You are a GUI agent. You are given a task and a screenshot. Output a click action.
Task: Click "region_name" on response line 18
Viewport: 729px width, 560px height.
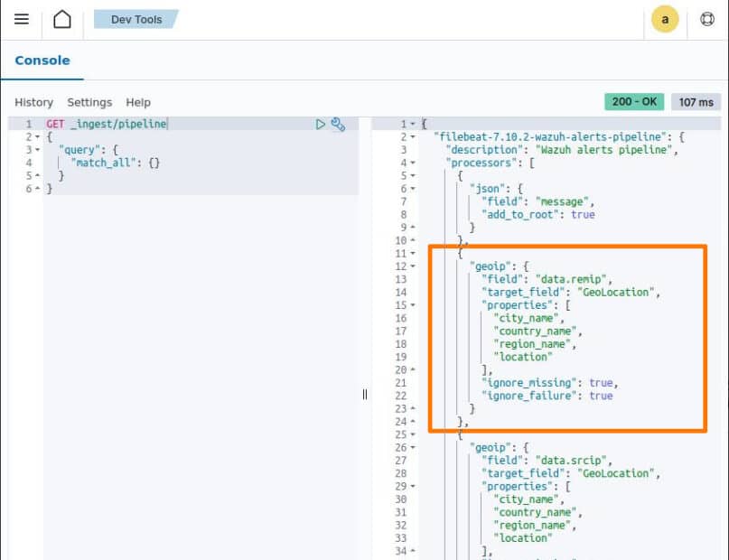tap(532, 344)
